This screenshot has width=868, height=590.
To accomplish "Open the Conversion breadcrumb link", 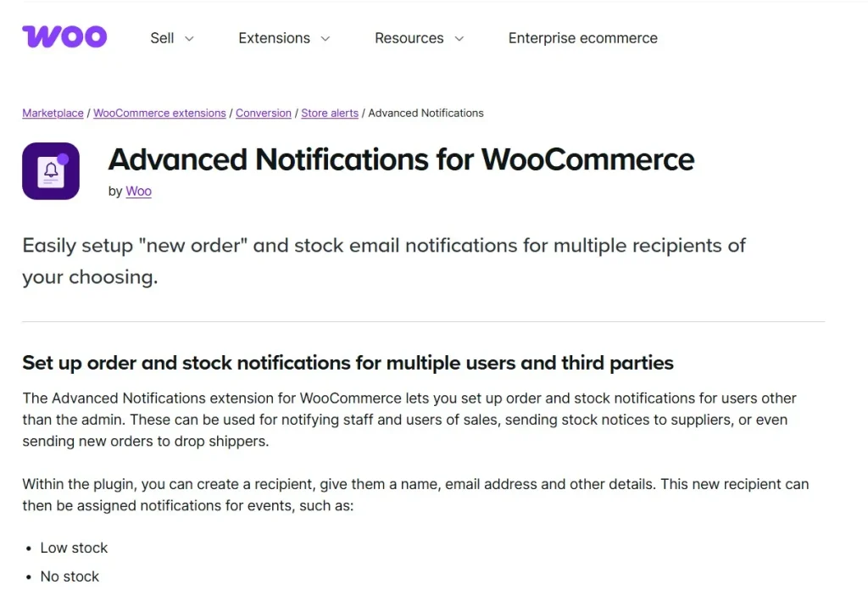I will coord(264,113).
